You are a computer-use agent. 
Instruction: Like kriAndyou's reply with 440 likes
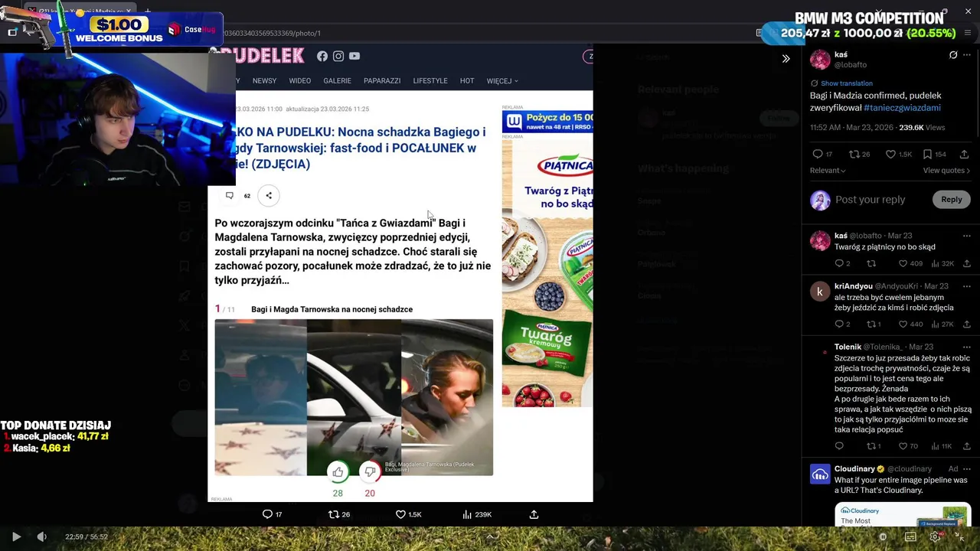click(x=910, y=324)
